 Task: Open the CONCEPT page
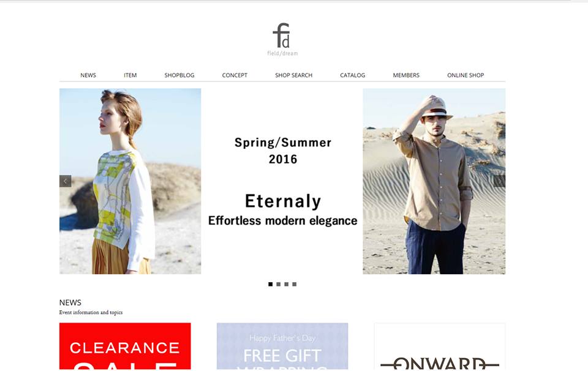235,75
